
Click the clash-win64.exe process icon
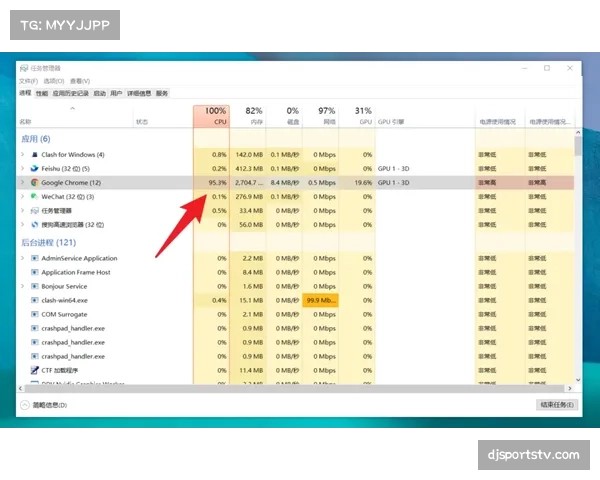34,300
